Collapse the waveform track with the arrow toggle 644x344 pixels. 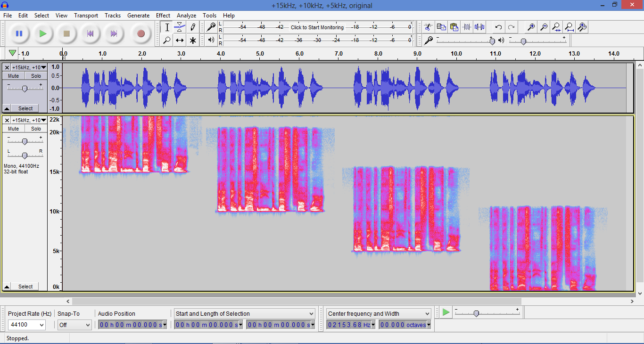[7, 108]
